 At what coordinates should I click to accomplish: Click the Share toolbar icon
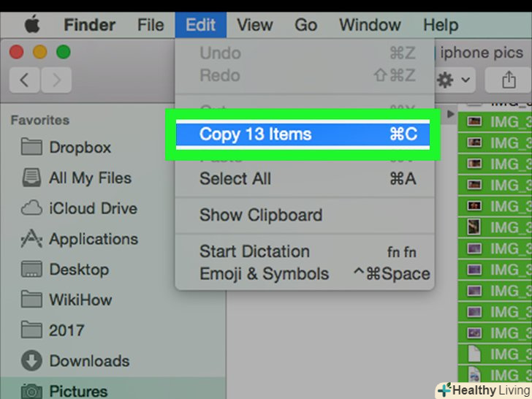pyautogui.click(x=508, y=79)
